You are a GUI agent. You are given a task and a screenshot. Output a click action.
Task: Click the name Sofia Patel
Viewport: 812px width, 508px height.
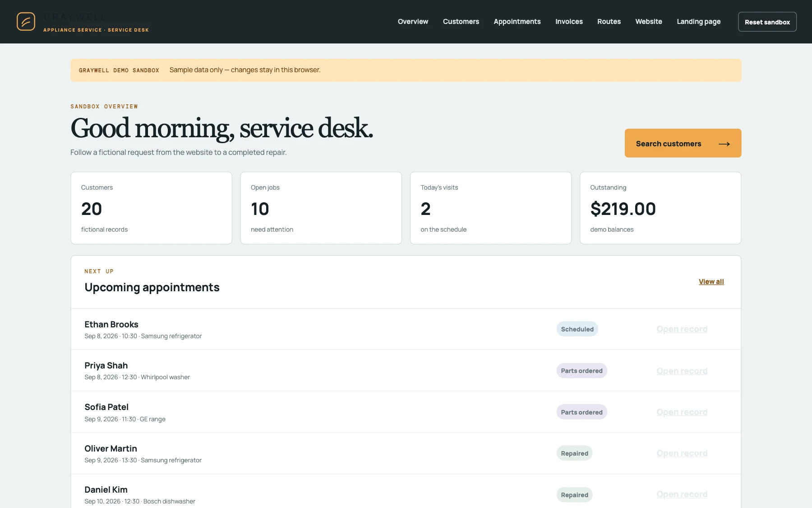tap(106, 407)
